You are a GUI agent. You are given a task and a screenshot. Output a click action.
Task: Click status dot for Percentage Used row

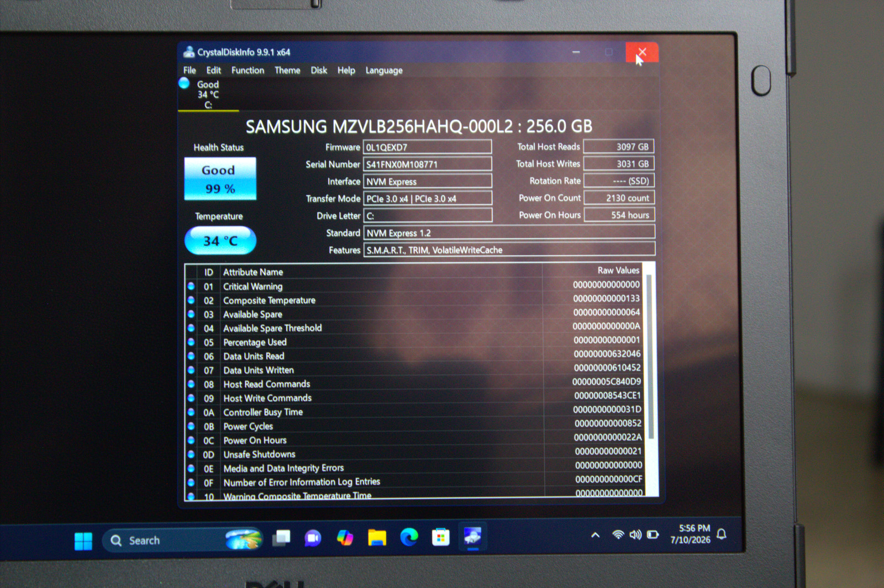pos(191,342)
